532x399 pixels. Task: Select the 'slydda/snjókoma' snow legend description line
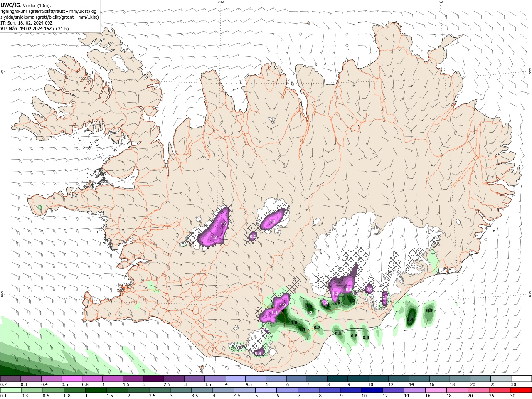[50, 17]
